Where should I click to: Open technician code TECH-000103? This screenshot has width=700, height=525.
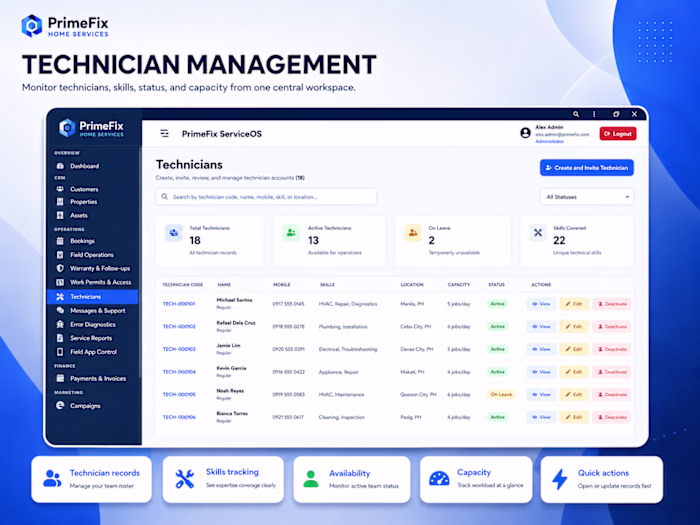coord(179,349)
